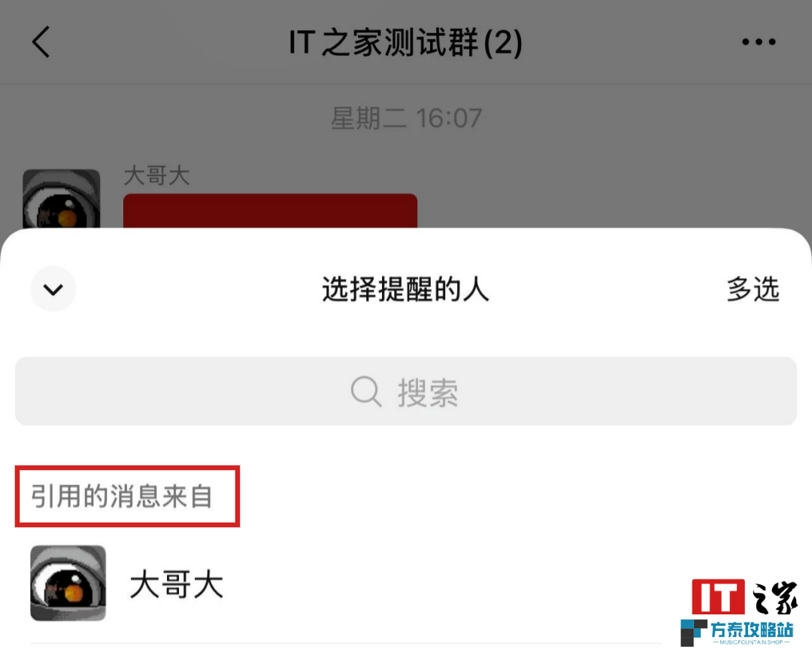
Task: Click the red IT logo watermark
Action: click(718, 596)
